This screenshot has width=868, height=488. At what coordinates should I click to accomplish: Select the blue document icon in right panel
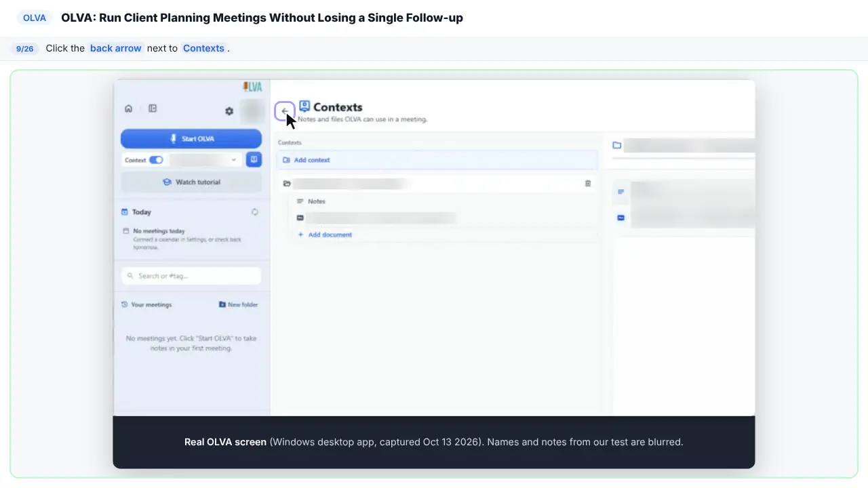pyautogui.click(x=620, y=218)
